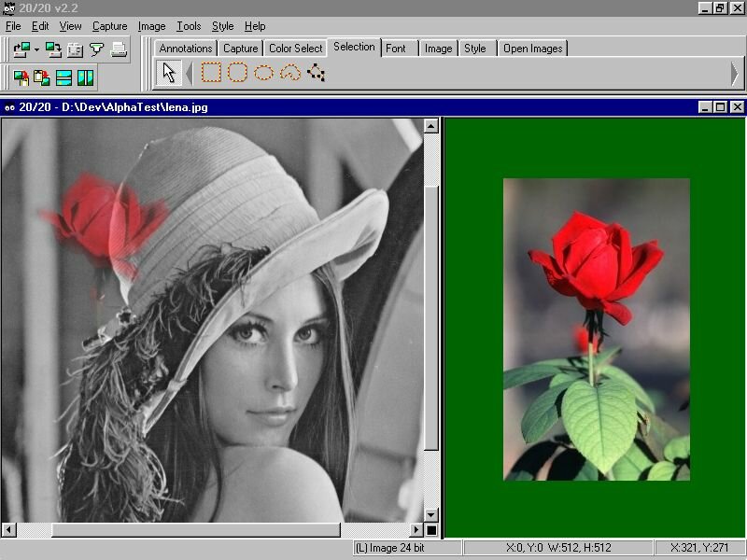Open the dropdown beside the open-image button
The image size is (747, 560).
[37, 49]
